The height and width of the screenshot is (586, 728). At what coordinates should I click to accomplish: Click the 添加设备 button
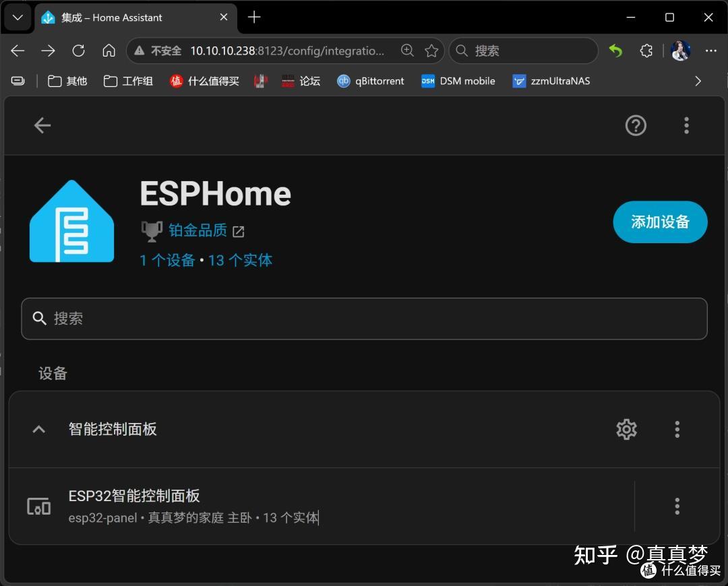click(x=660, y=222)
